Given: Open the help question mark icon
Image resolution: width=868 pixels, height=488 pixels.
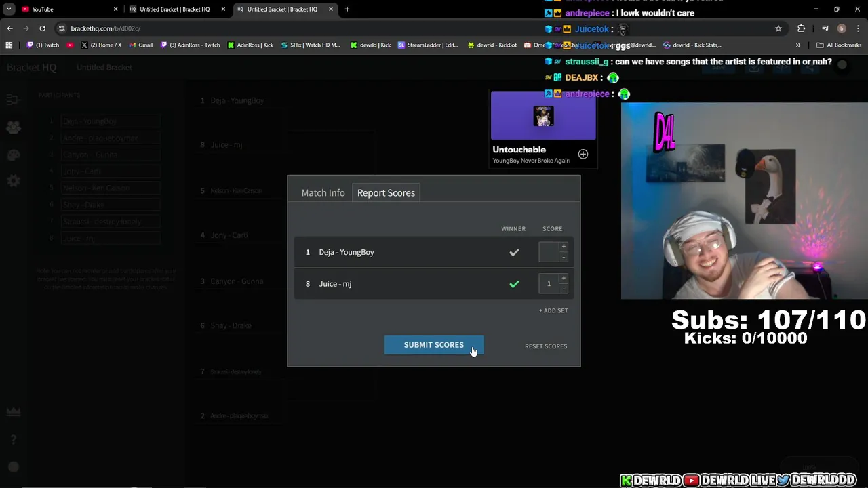Looking at the screenshot, I should tap(13, 440).
